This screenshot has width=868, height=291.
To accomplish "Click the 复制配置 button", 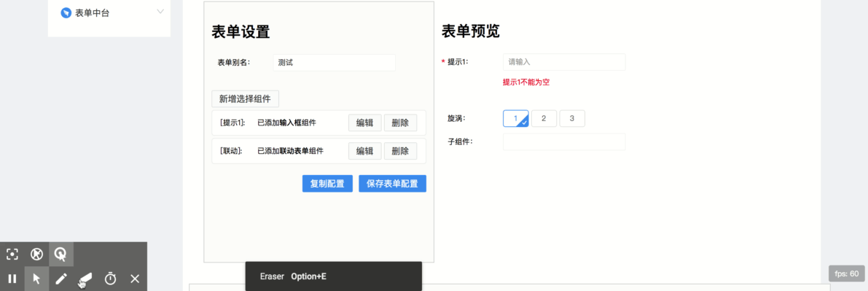I will click(327, 184).
